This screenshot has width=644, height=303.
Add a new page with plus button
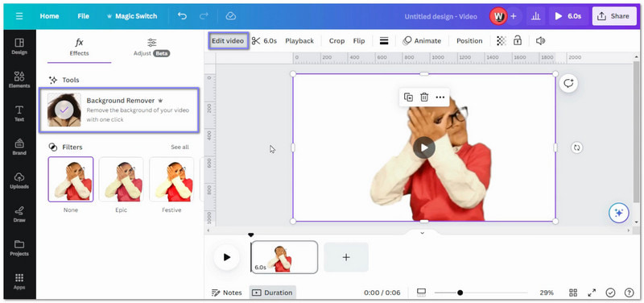tap(346, 257)
